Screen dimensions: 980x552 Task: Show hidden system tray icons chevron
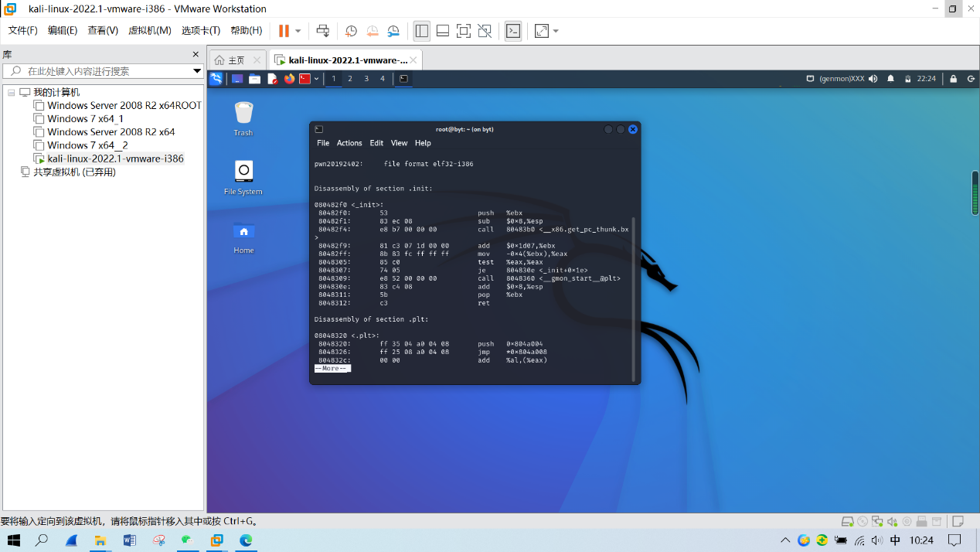(785, 540)
